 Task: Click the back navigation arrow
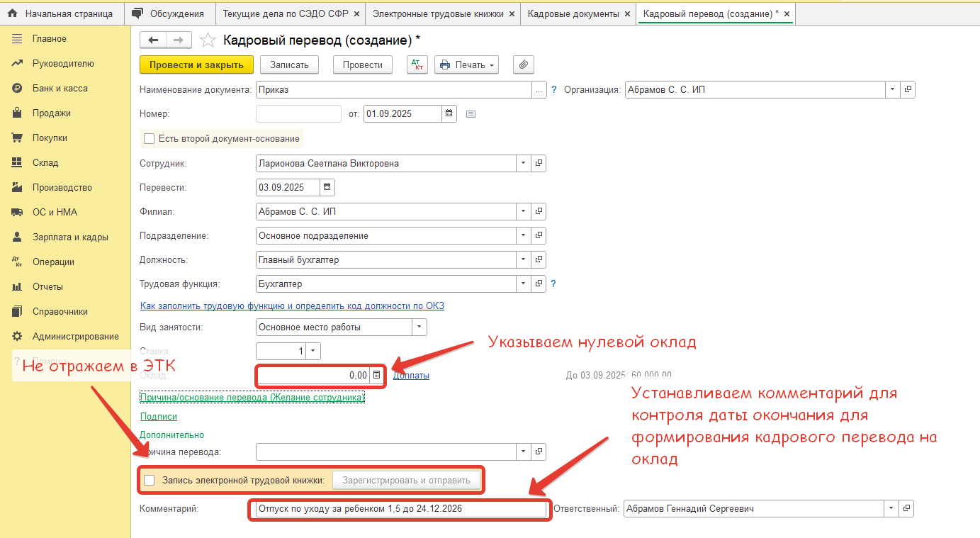(153, 40)
